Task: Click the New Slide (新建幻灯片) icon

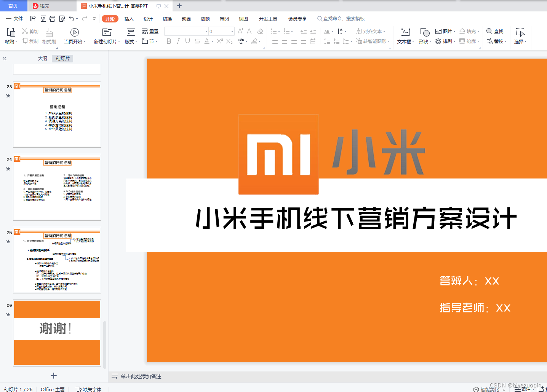Action: pyautogui.click(x=107, y=32)
